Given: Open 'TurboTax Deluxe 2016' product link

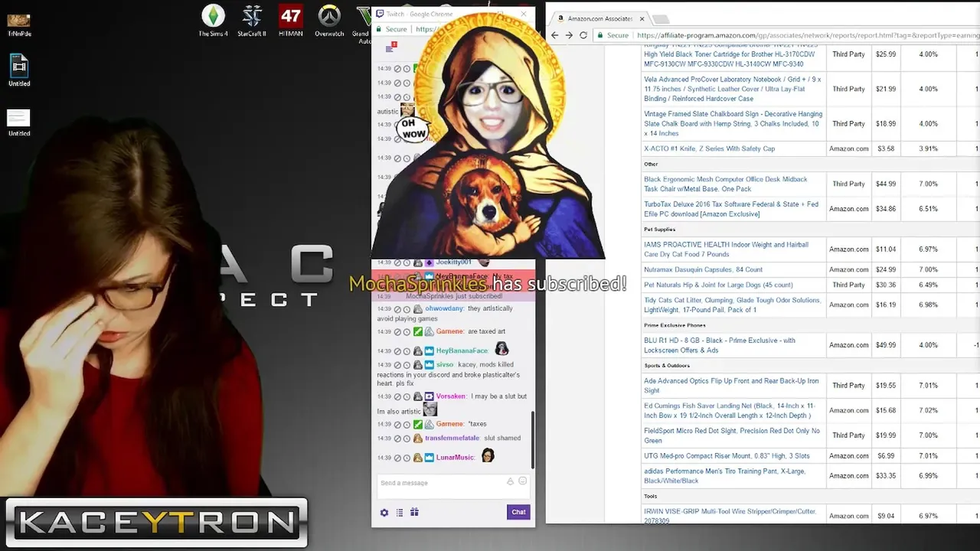Looking at the screenshot, I should (x=731, y=209).
